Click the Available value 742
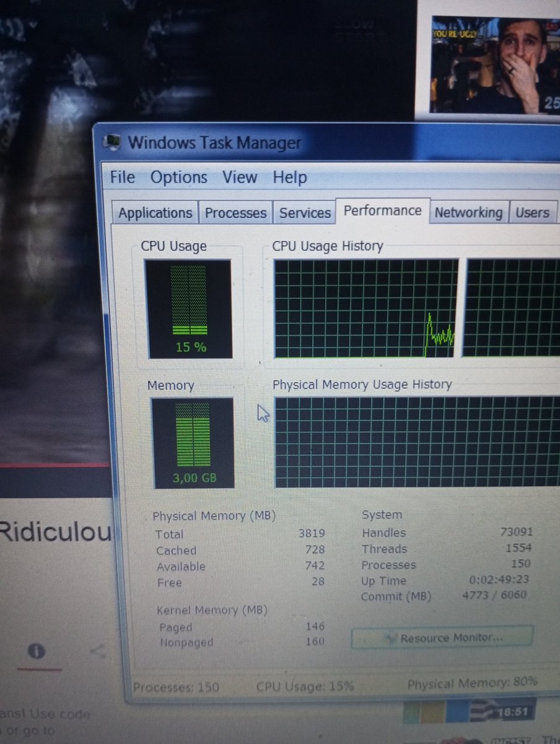560x744 pixels. (x=315, y=566)
